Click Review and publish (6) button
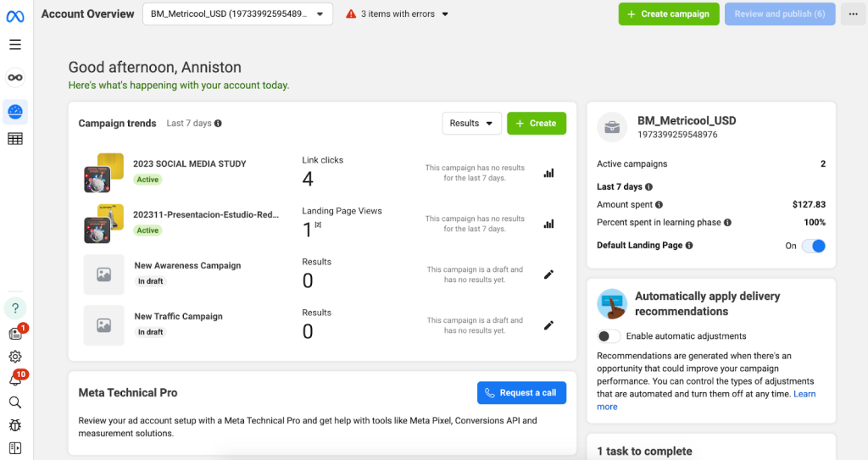The image size is (868, 460). pyautogui.click(x=780, y=14)
